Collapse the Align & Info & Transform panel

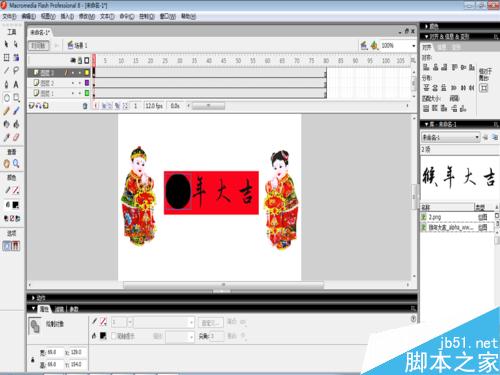(x=426, y=36)
